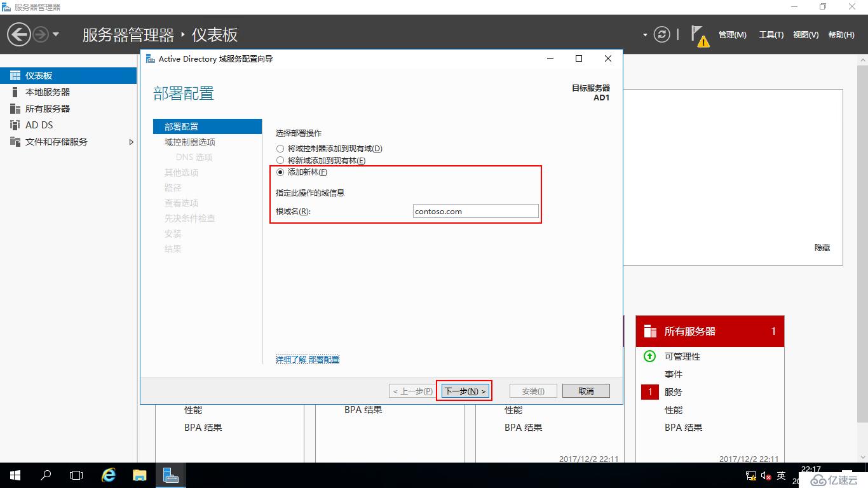Click the muted volume tray icon
Image resolution: width=868 pixels, height=488 pixels.
point(766,476)
